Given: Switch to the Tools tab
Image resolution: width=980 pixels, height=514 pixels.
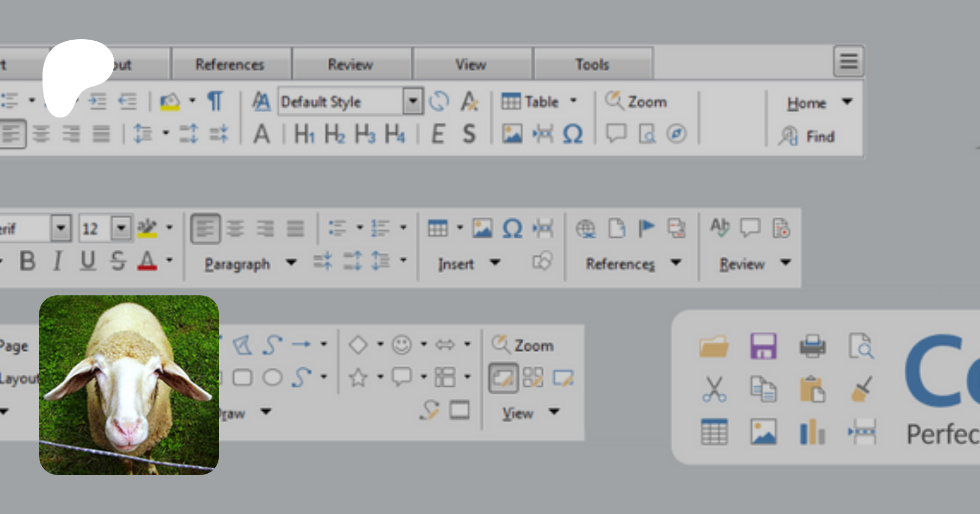Looking at the screenshot, I should 592,64.
